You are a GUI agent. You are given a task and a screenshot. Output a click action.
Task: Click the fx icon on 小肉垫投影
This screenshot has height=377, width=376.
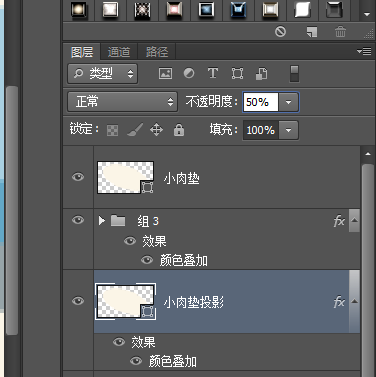tap(339, 302)
